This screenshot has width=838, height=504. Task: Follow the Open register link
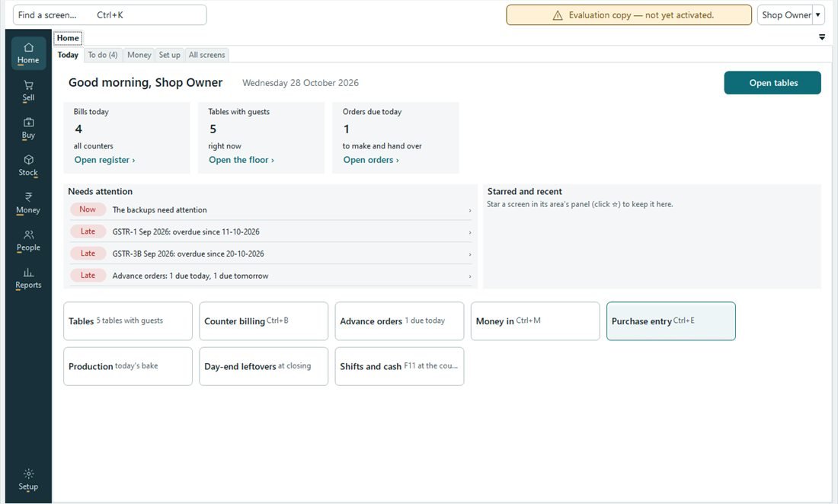pyautogui.click(x=105, y=160)
